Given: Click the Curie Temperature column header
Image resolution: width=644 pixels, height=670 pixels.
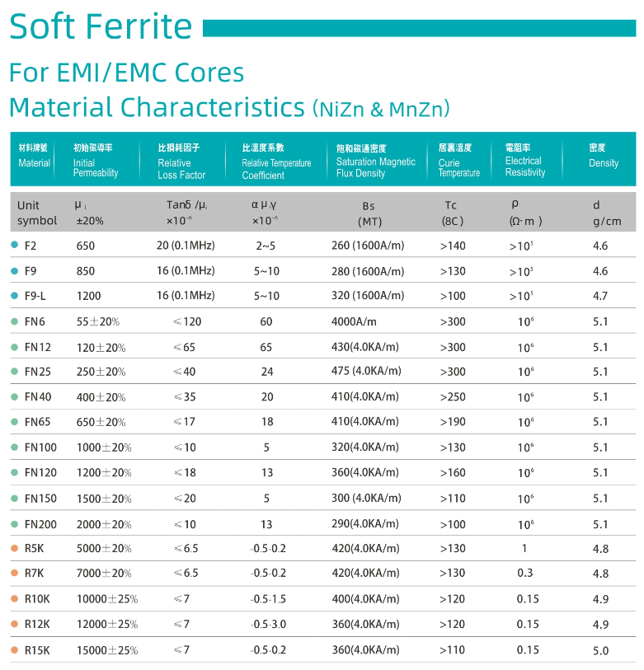Looking at the screenshot, I should pyautogui.click(x=458, y=161).
